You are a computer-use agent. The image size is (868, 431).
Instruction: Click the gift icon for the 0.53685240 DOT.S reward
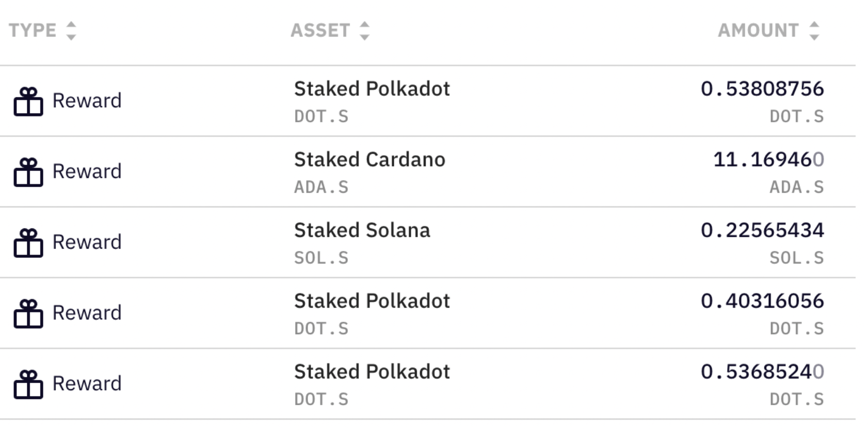click(28, 384)
